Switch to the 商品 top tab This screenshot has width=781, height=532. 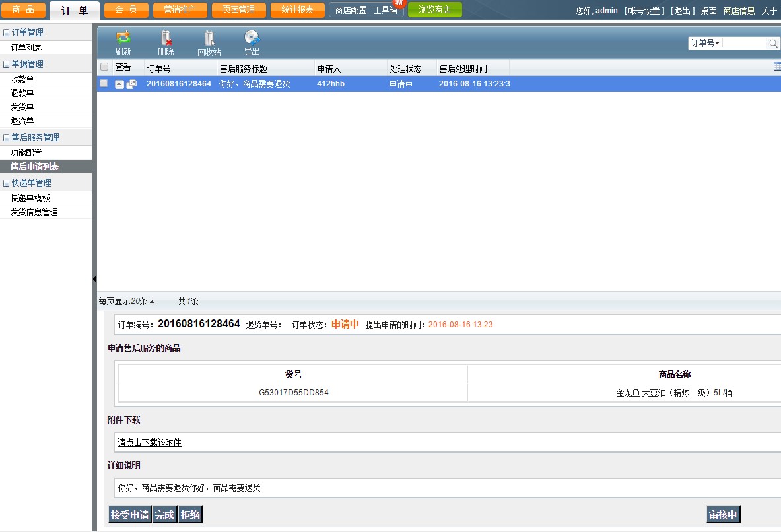pos(23,10)
